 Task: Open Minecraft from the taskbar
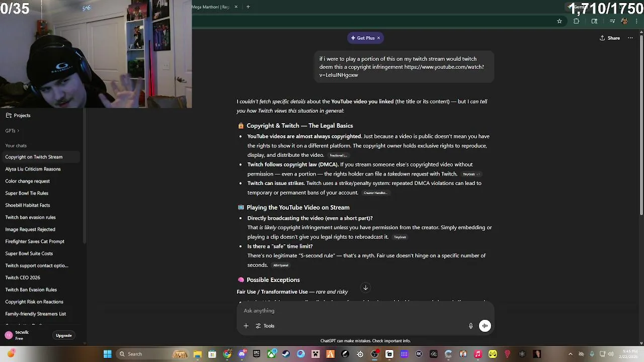315,354
